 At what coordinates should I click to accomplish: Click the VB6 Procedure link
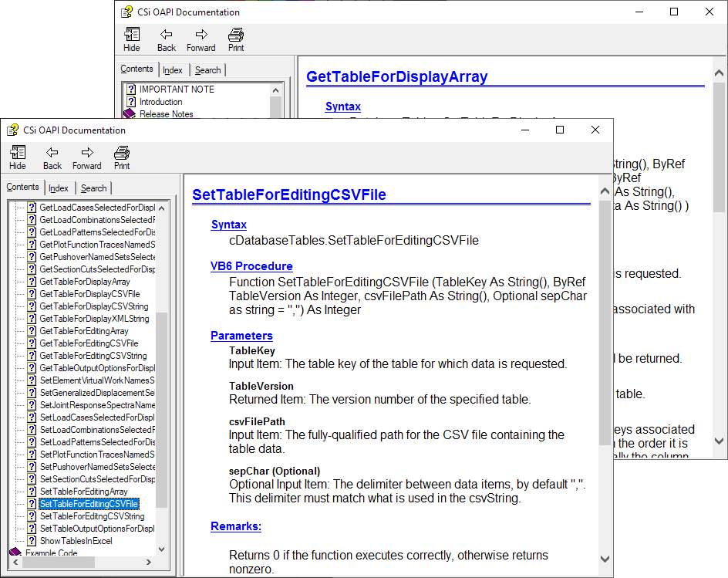[251, 266]
